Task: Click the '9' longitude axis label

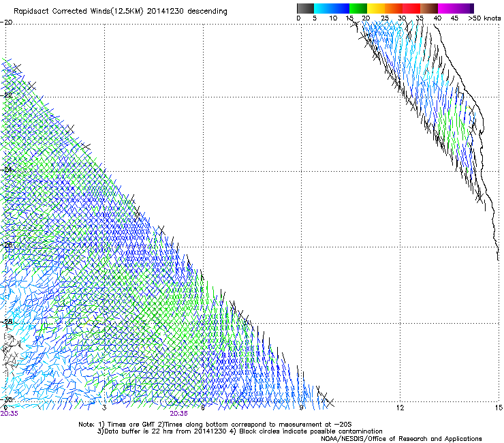Action: coord(301,408)
